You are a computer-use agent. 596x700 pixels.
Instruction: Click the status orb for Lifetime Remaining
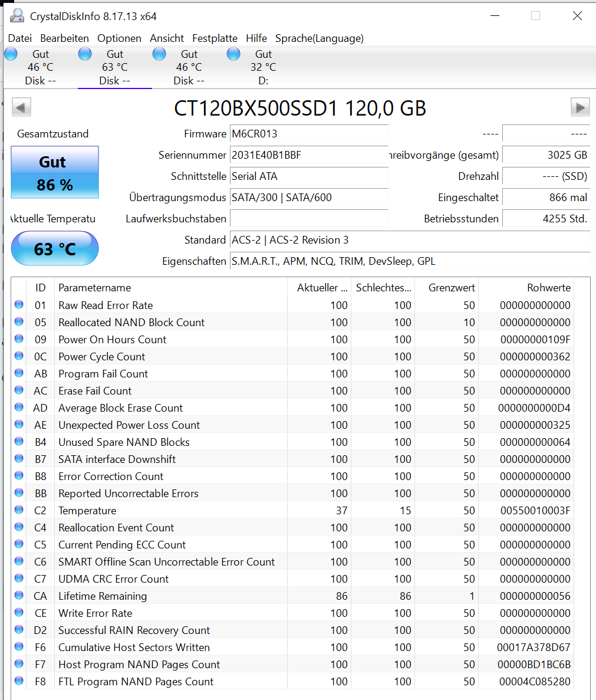pos(19,595)
